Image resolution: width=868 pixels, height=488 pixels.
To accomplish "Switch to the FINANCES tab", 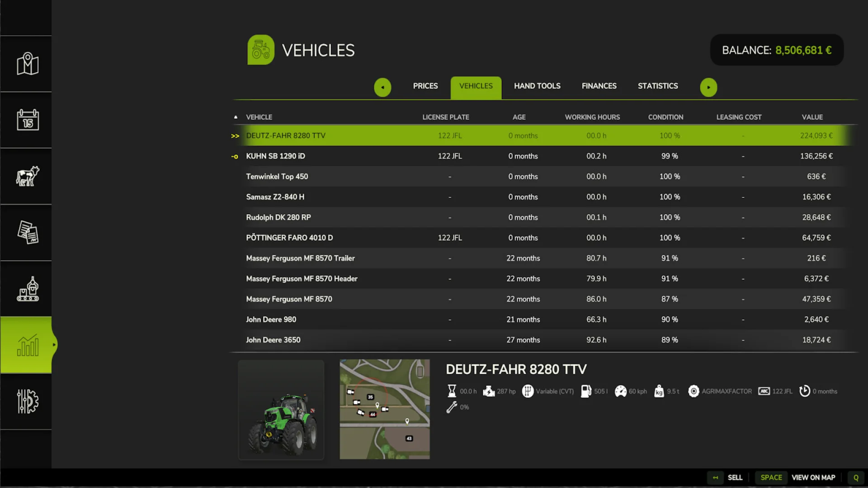I will click(599, 86).
